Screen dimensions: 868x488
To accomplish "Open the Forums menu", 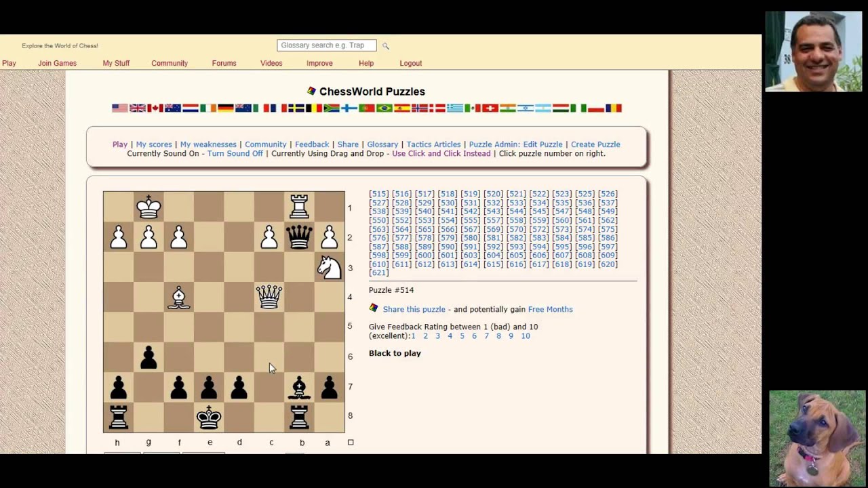I will click(224, 63).
